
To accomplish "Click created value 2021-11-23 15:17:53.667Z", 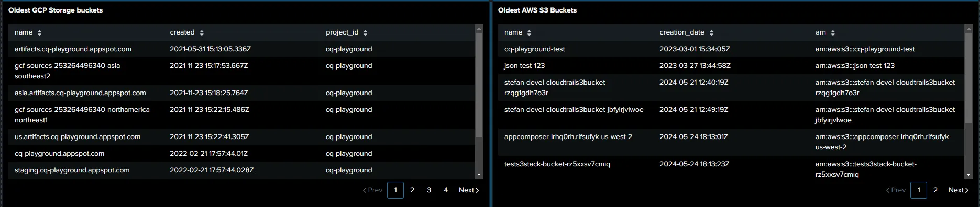I will [x=209, y=66].
